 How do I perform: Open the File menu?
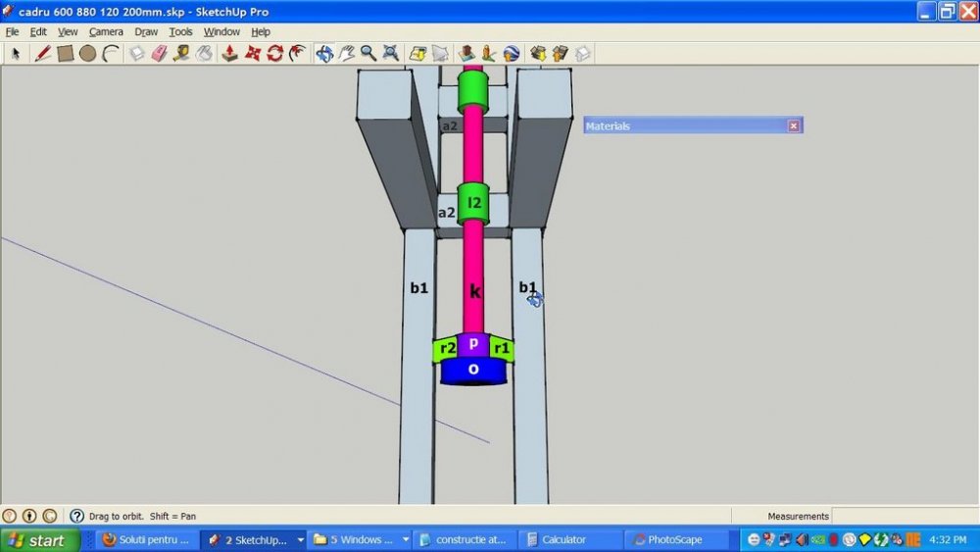[13, 32]
